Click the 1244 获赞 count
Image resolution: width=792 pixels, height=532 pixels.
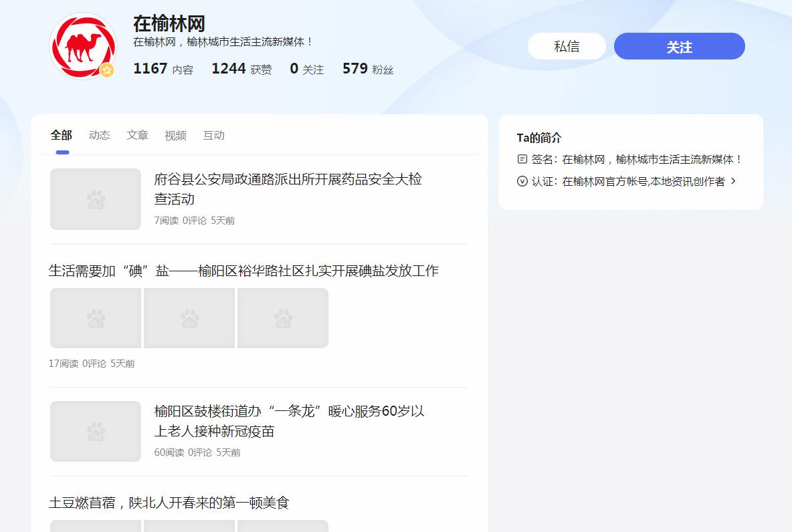point(241,69)
